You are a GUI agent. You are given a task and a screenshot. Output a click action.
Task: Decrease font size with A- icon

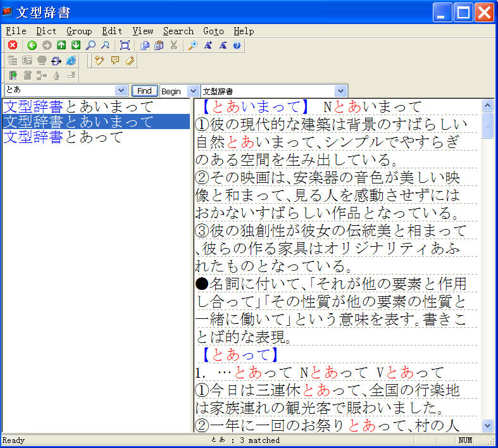coord(223,46)
